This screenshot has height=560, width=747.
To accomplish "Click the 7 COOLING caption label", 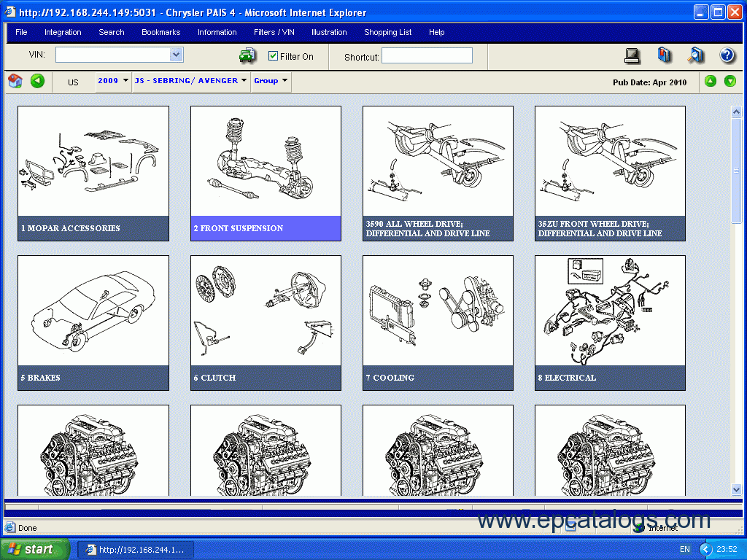I will tap(390, 378).
